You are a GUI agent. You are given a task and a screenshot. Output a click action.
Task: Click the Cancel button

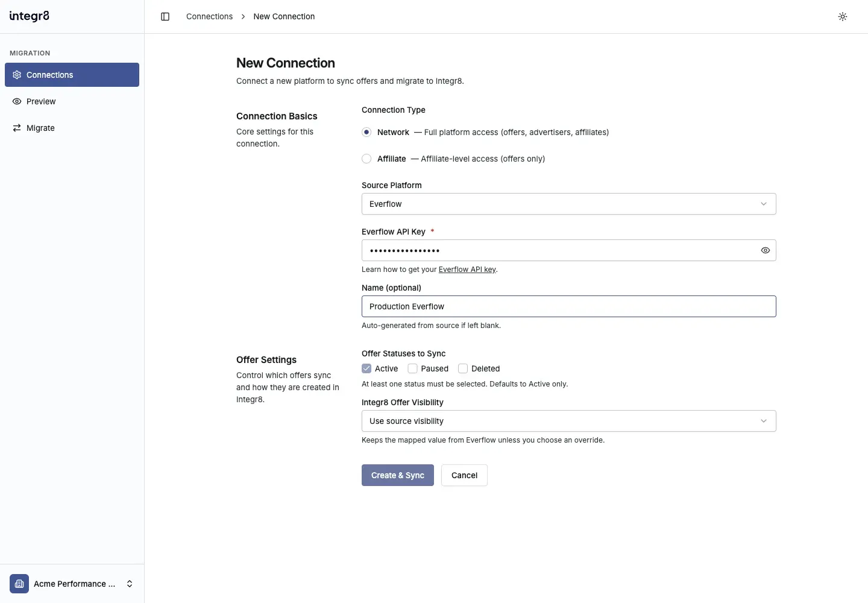tap(464, 475)
